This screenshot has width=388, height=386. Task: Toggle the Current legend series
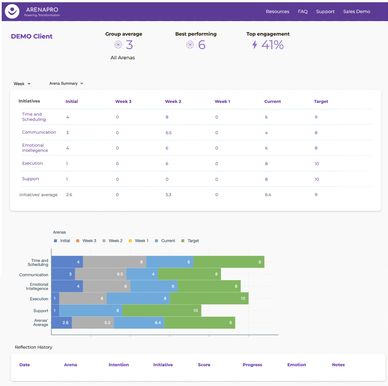click(165, 241)
